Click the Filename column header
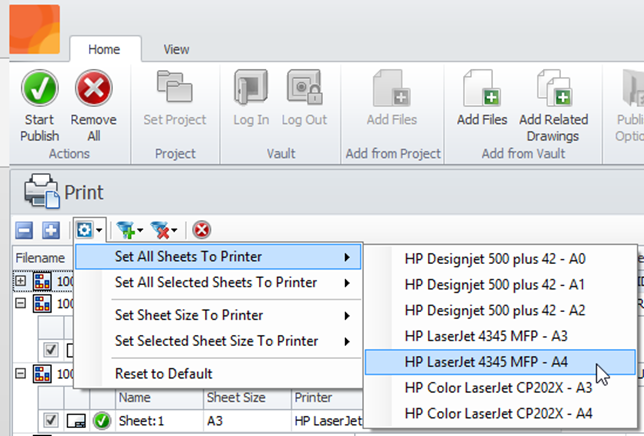 43,258
